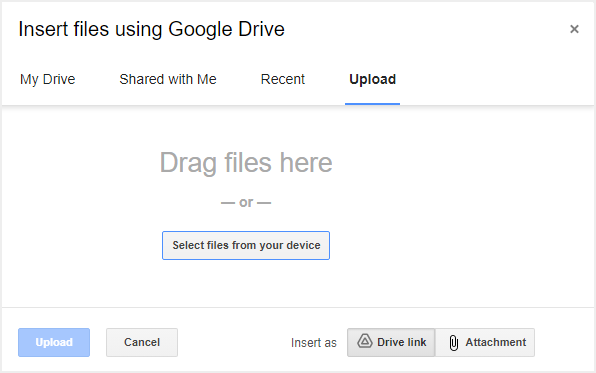Close the Insert files dialog
This screenshot has height=373, width=596.
pyautogui.click(x=574, y=29)
